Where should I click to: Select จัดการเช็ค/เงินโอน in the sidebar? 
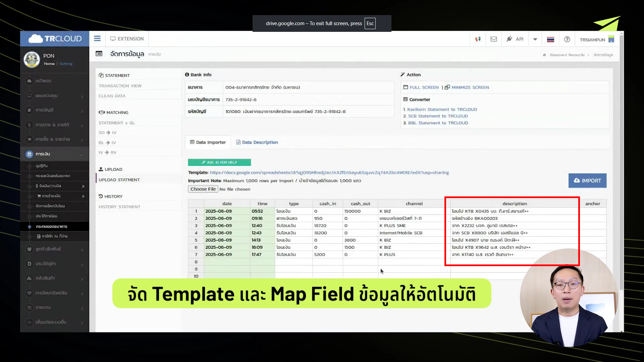[x=50, y=206]
